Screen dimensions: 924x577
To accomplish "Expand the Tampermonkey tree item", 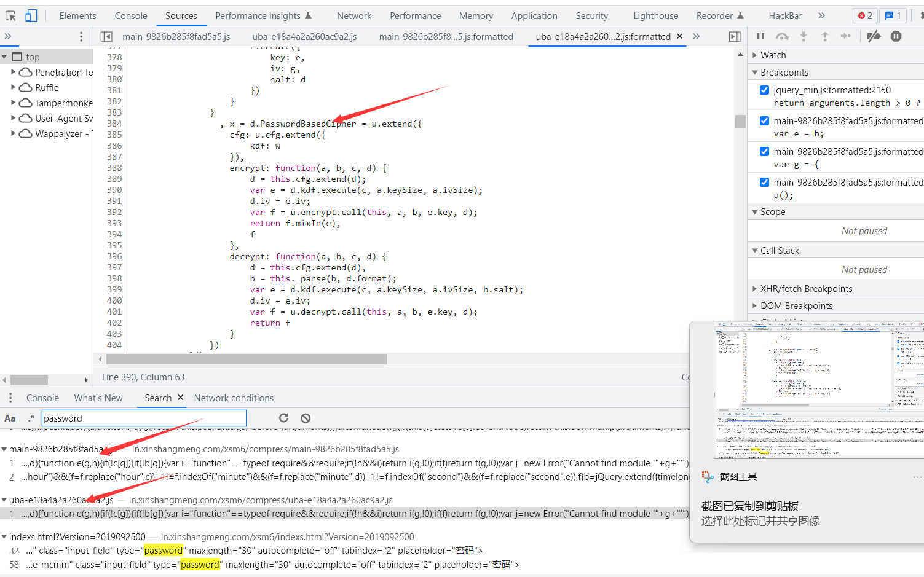I will tap(13, 103).
